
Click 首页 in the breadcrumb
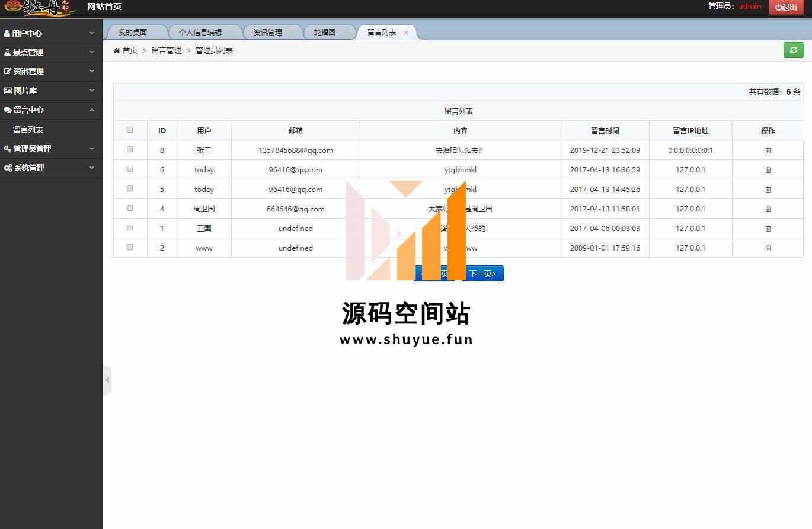tap(130, 50)
